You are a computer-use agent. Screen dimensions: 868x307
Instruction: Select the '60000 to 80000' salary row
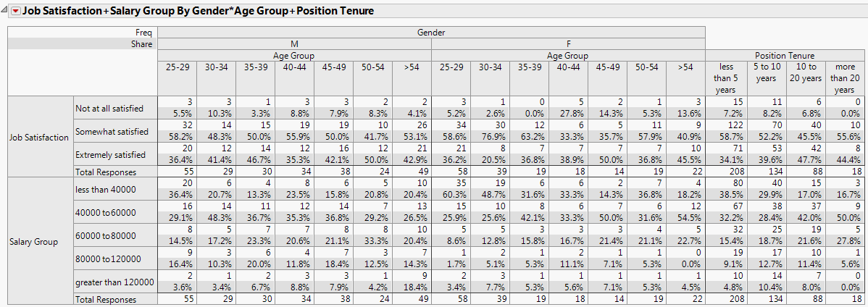click(x=107, y=235)
